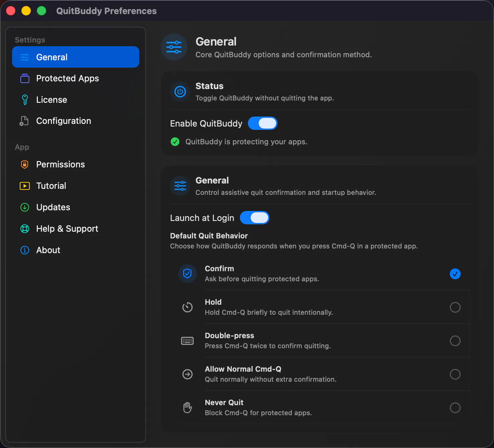Viewport: 494px width, 448px height.
Task: Click the Status power icon
Action: [x=180, y=91]
